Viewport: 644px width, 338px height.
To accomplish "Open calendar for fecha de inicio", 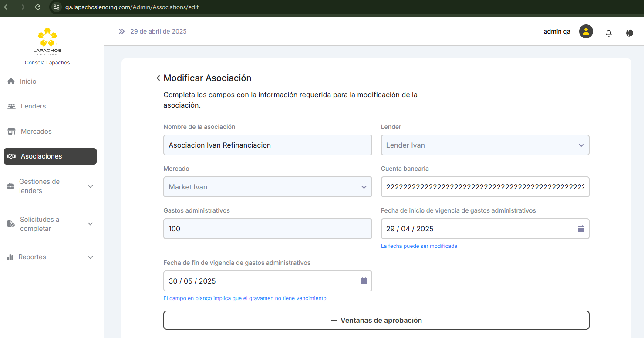I will [x=581, y=229].
